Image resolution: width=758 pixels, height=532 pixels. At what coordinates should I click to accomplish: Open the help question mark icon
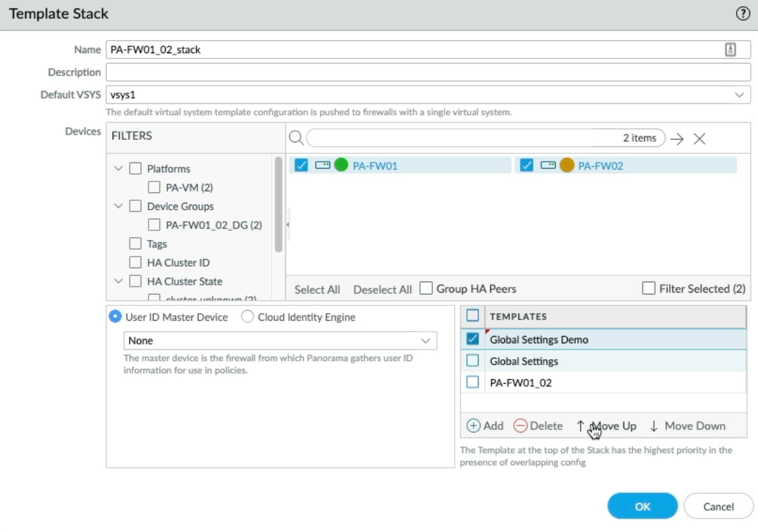pos(743,14)
